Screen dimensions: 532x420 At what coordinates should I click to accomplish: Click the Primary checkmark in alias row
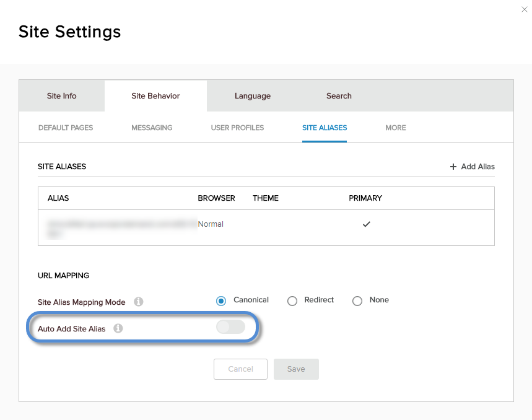point(366,224)
